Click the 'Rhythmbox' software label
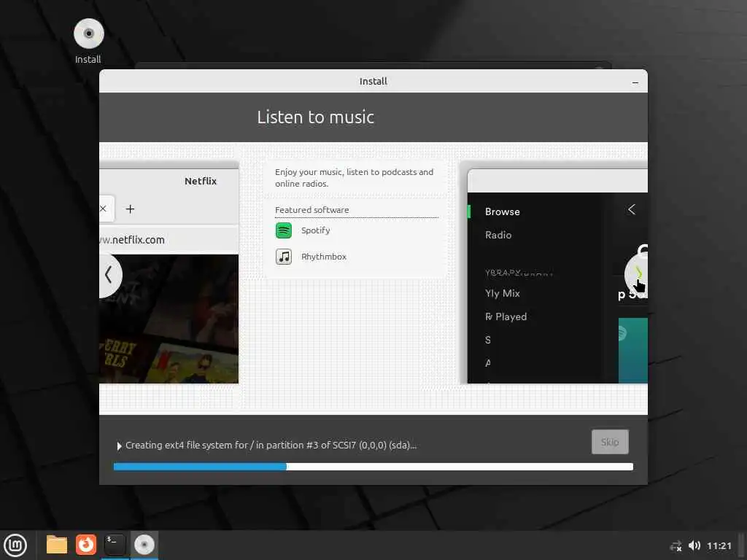 coord(324,257)
